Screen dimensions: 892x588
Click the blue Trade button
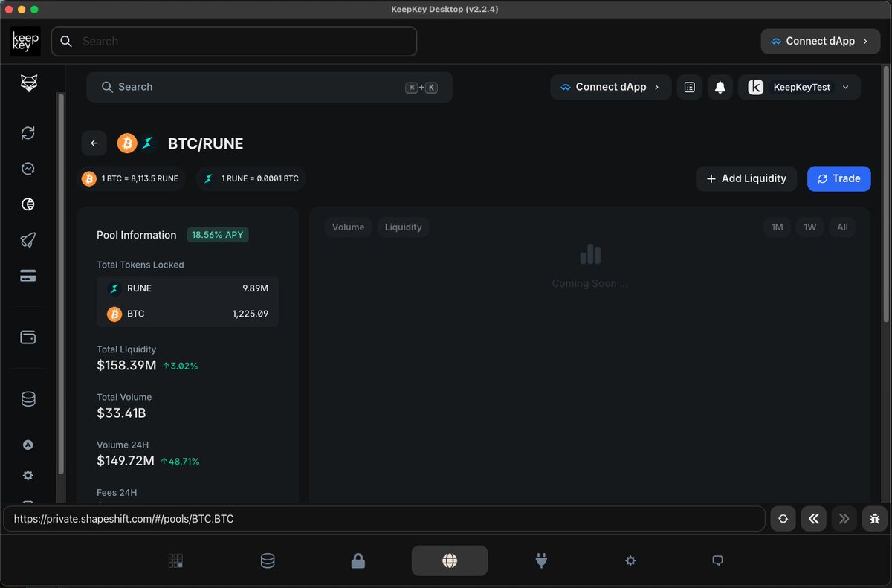(838, 178)
